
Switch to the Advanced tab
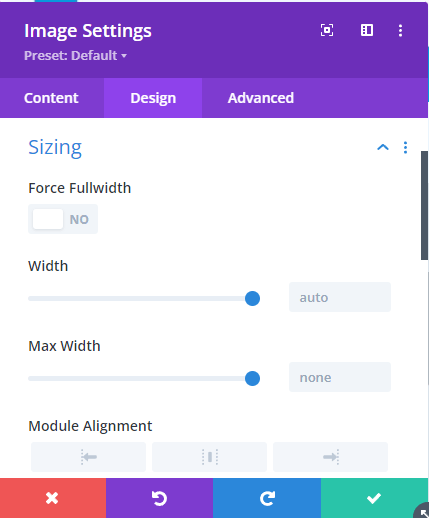pos(261,98)
